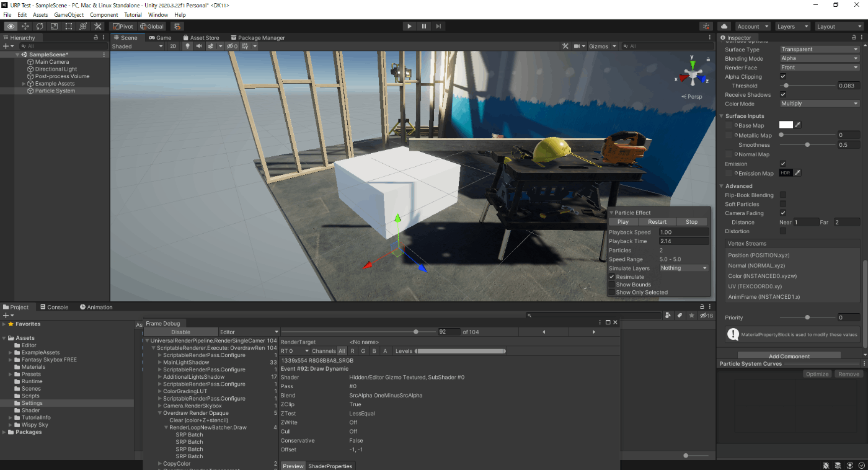Screen dimensions: 868x470
Task: Select the Rect tool
Action: point(68,27)
